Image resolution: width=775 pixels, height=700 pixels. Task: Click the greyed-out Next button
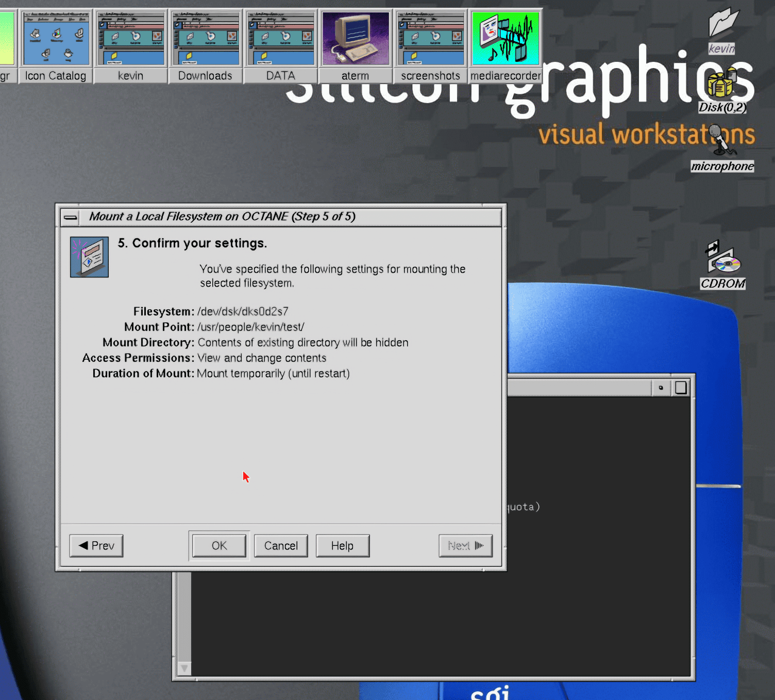(466, 545)
